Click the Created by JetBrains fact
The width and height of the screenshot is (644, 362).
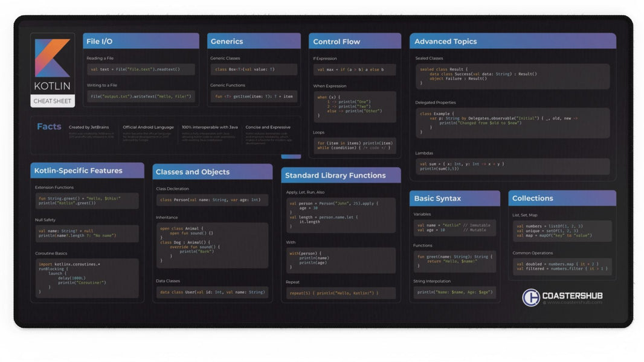click(91, 127)
